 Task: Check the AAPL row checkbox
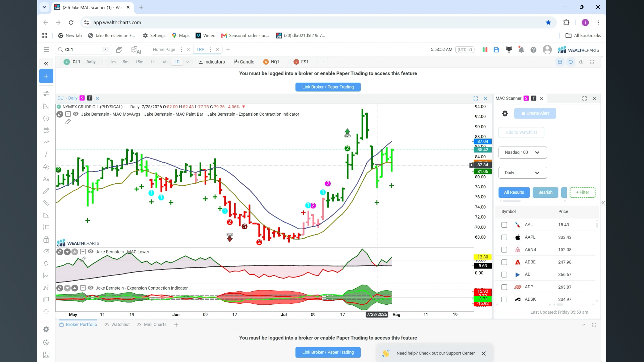504,237
